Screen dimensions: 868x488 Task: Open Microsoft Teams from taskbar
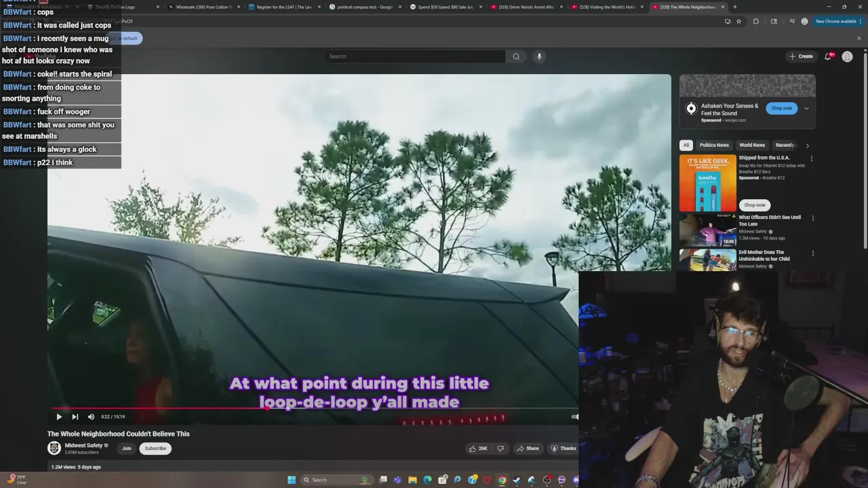[x=397, y=480]
